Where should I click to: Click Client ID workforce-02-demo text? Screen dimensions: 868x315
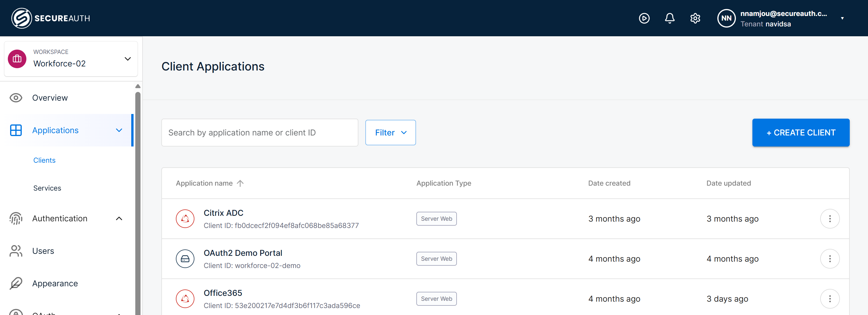pyautogui.click(x=252, y=265)
